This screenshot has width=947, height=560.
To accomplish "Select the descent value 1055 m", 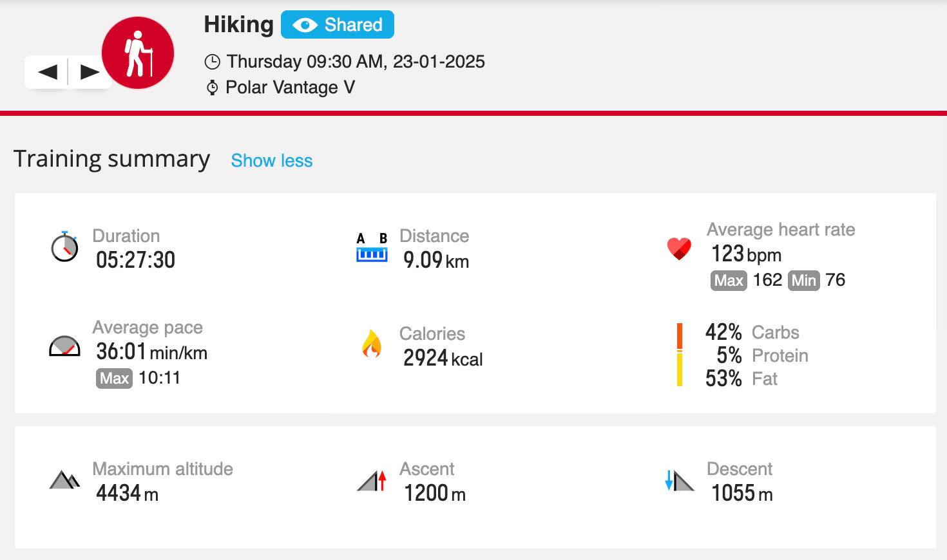I will tap(741, 493).
